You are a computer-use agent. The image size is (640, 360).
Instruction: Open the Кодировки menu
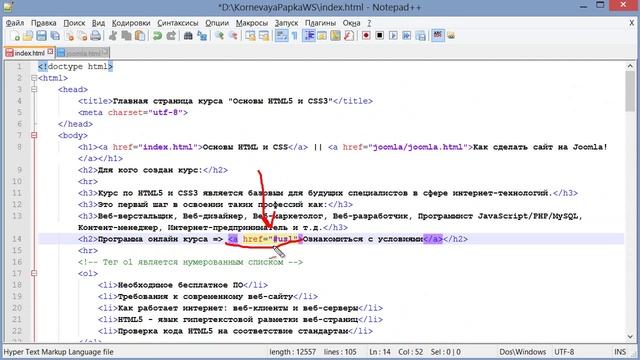pos(131,23)
